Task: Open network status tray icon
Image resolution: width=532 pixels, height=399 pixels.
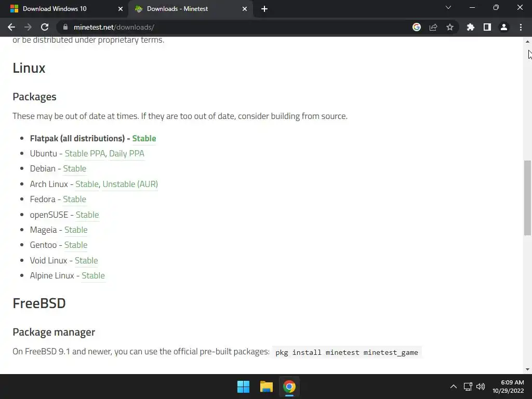Action: click(x=468, y=387)
